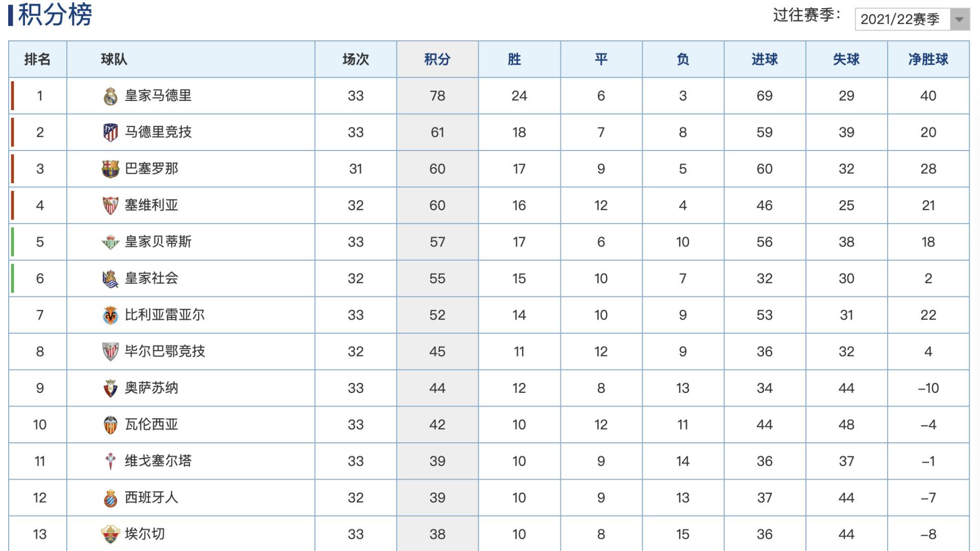Viewport: 980px width, 551px height.
Task: Click the Atlético Madrid club crest icon
Action: 110,133
